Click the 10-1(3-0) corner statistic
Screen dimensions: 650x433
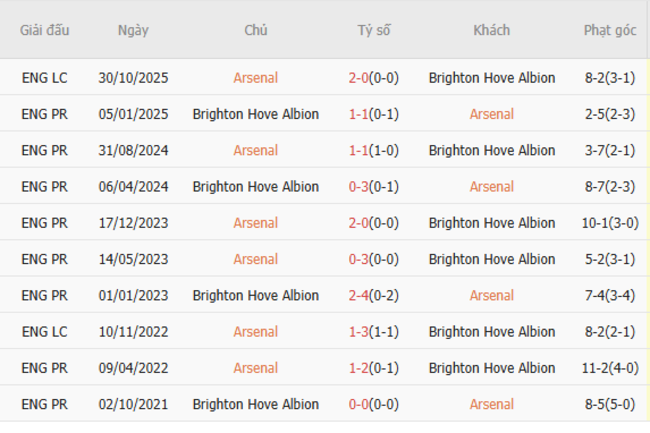click(610, 223)
